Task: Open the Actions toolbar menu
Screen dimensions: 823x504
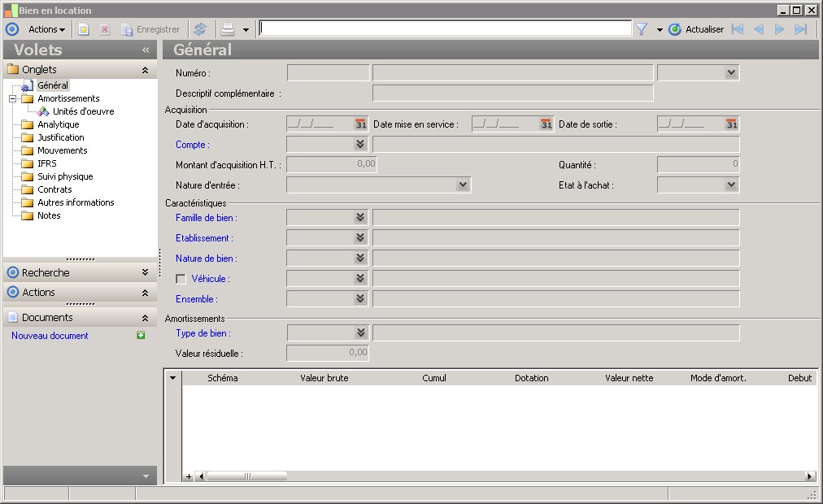Action: pyautogui.click(x=46, y=29)
